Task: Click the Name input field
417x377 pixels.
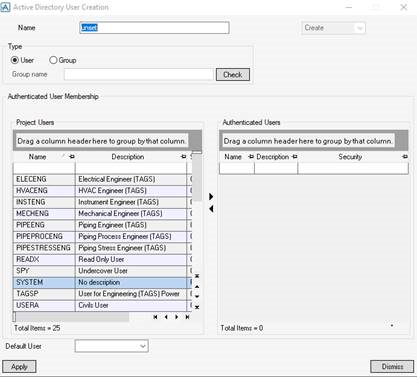Action: [154, 28]
